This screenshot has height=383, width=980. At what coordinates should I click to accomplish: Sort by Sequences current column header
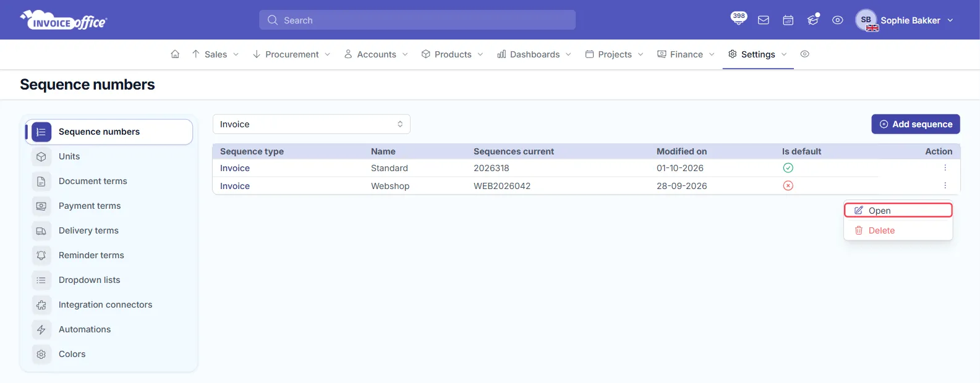click(x=514, y=151)
